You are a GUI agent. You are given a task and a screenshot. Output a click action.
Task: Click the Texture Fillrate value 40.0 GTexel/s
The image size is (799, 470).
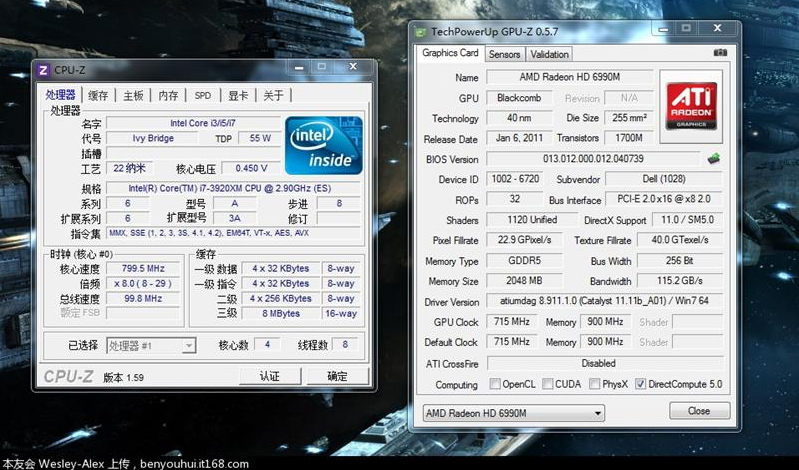[x=680, y=240]
